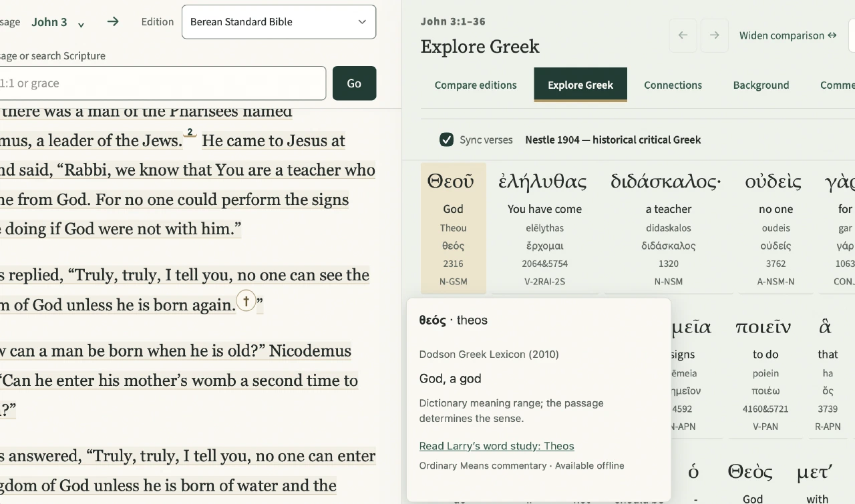The width and height of the screenshot is (855, 504).
Task: Open the John 3 passage dropdown
Action: click(58, 22)
